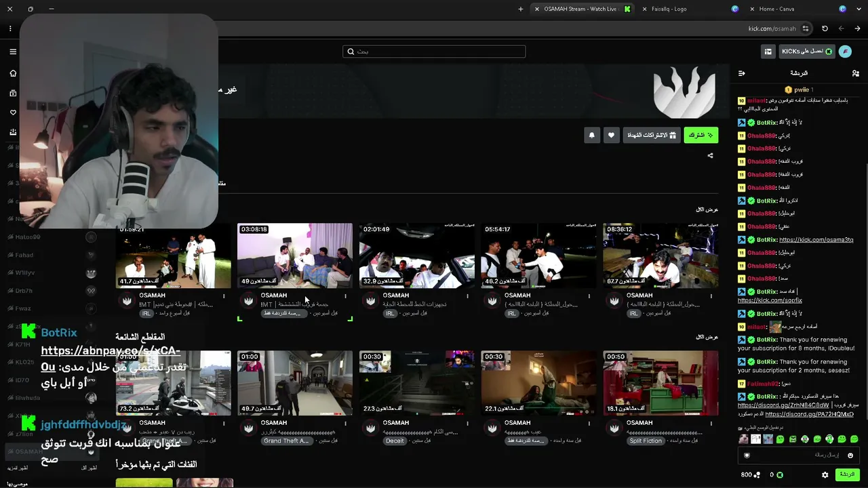
Task: Reload the page with the refresh icon
Action: 825,28
